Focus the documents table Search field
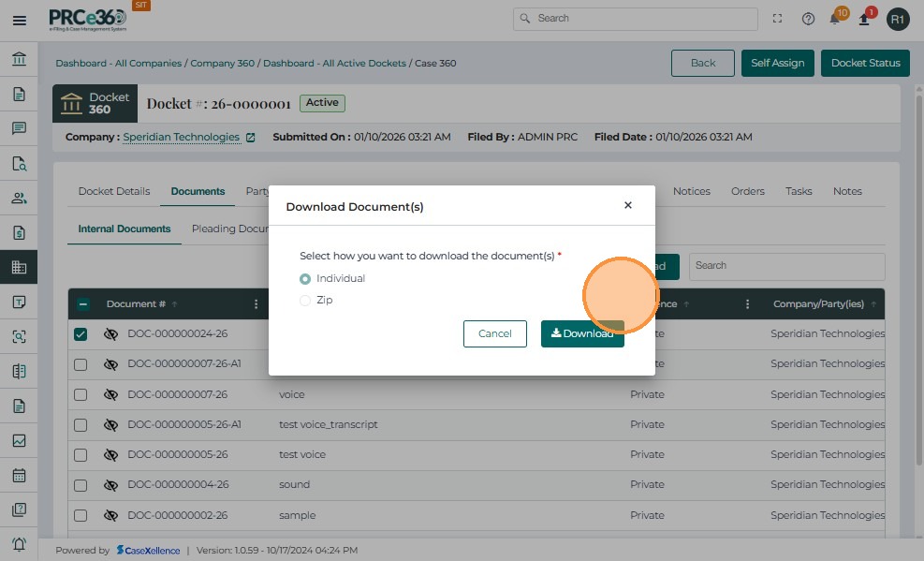 point(786,266)
